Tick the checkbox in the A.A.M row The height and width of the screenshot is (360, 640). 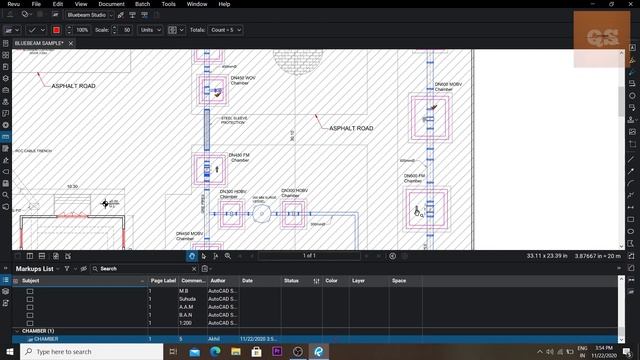point(30,307)
